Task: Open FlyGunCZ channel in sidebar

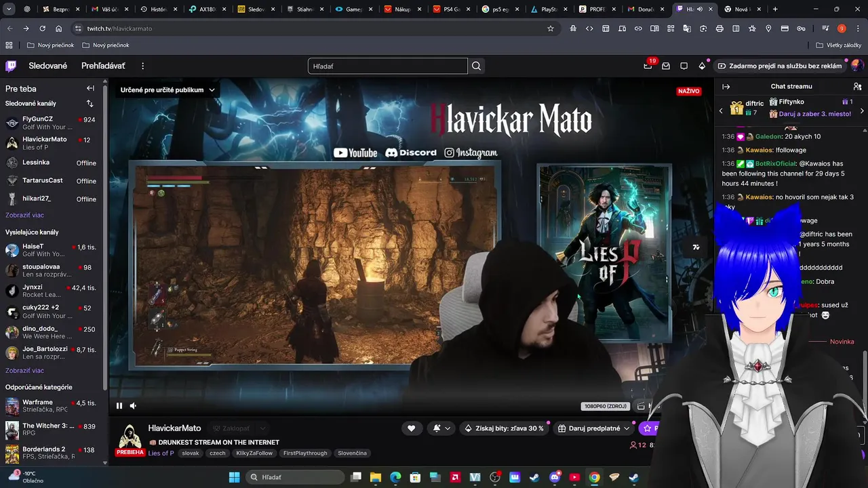Action: [53, 123]
